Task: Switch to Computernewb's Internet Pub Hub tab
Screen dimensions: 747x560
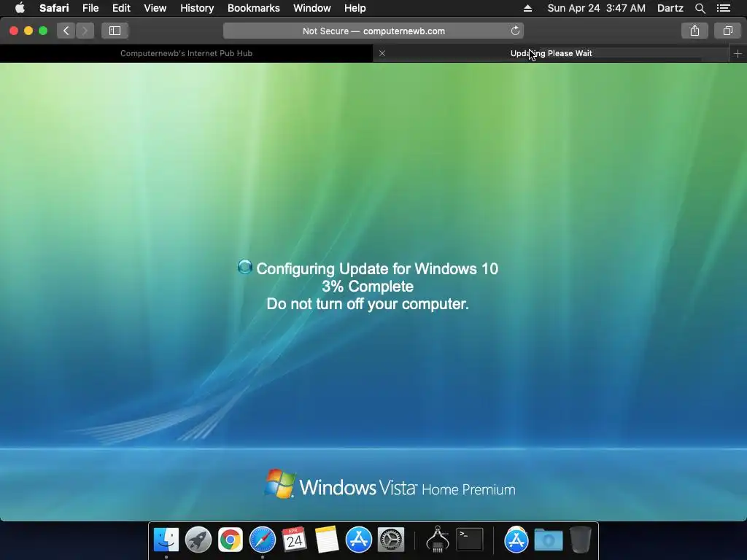Action: tap(186, 53)
